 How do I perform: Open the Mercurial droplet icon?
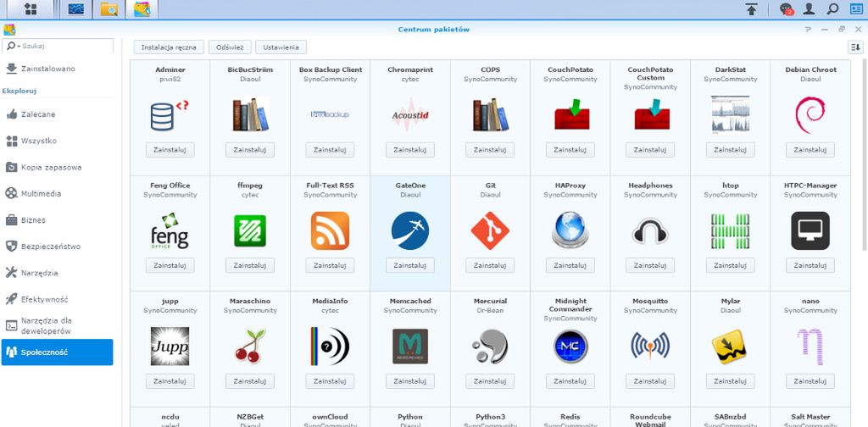coord(490,347)
